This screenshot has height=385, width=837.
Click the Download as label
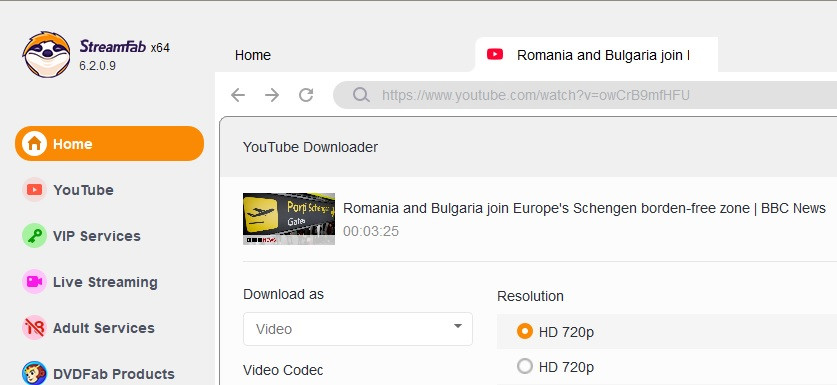click(283, 294)
